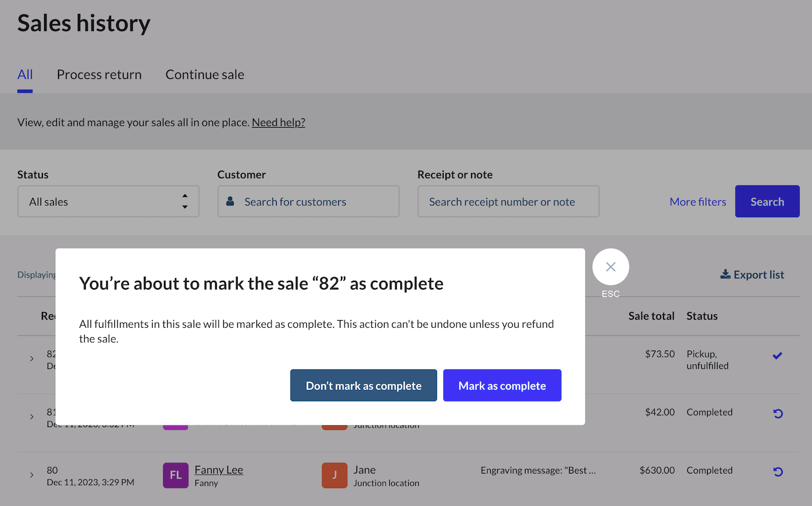Click the FL customer avatar

175,475
